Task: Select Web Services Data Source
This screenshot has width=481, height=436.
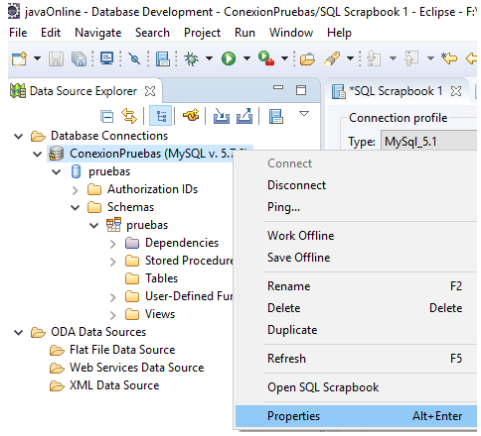Action: click(x=137, y=367)
